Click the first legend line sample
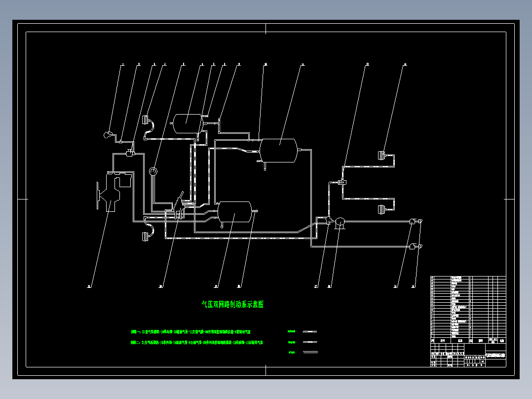 [x=310, y=331]
